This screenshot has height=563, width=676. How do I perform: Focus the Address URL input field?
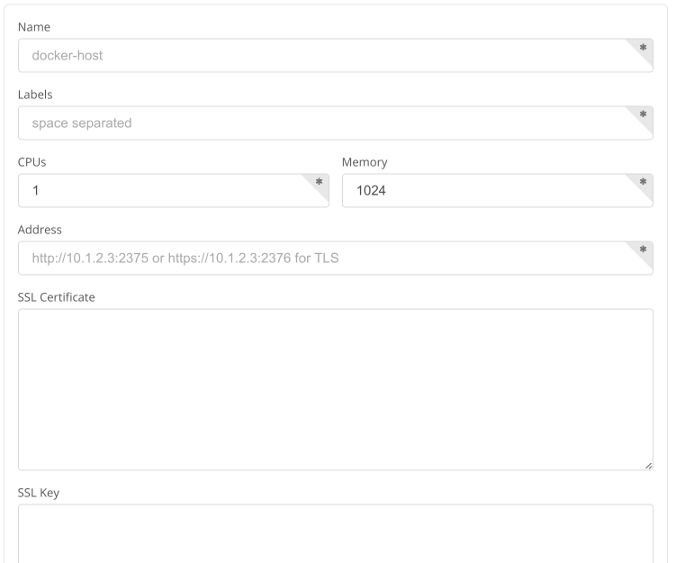point(320,258)
